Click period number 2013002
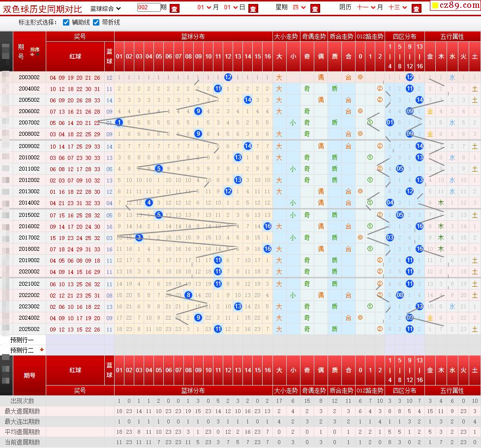Viewport: 481px width, 448px height. click(29, 191)
